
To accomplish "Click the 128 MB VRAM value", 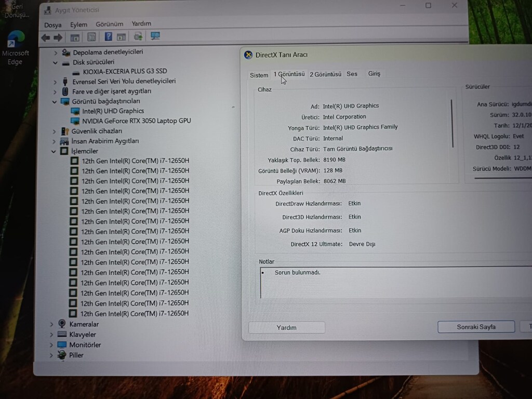I will click(333, 170).
